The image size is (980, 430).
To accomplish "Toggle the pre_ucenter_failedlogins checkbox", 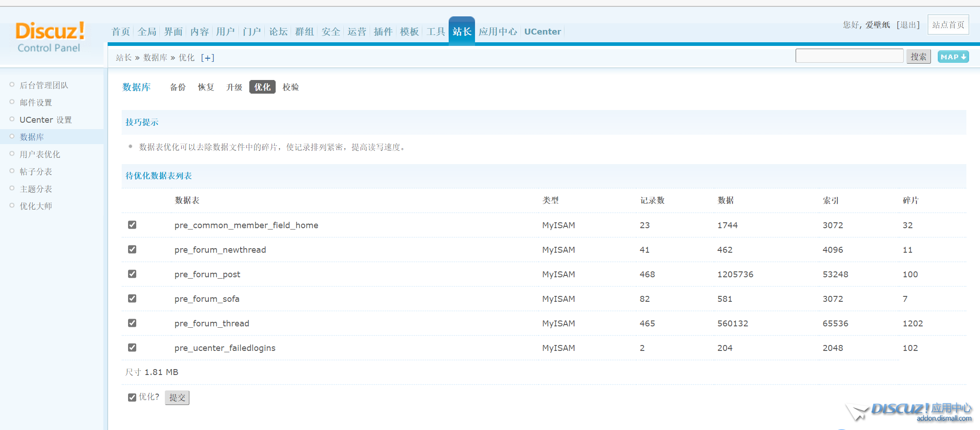I will click(132, 348).
